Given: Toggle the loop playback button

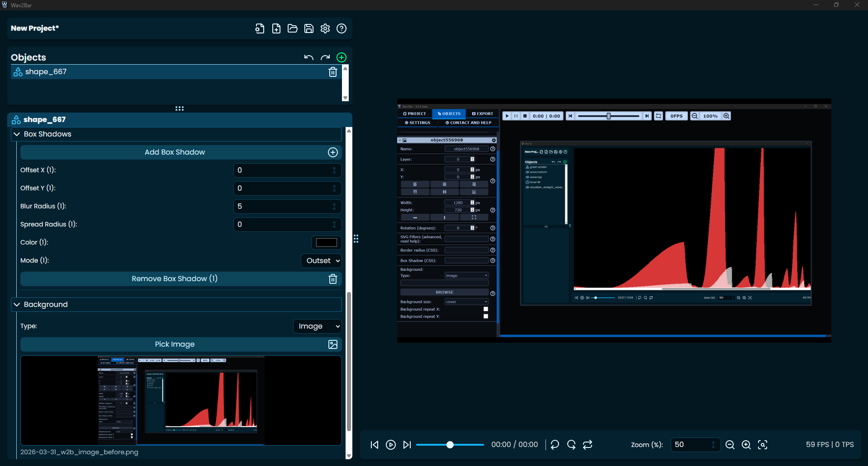Looking at the screenshot, I should click(588, 445).
